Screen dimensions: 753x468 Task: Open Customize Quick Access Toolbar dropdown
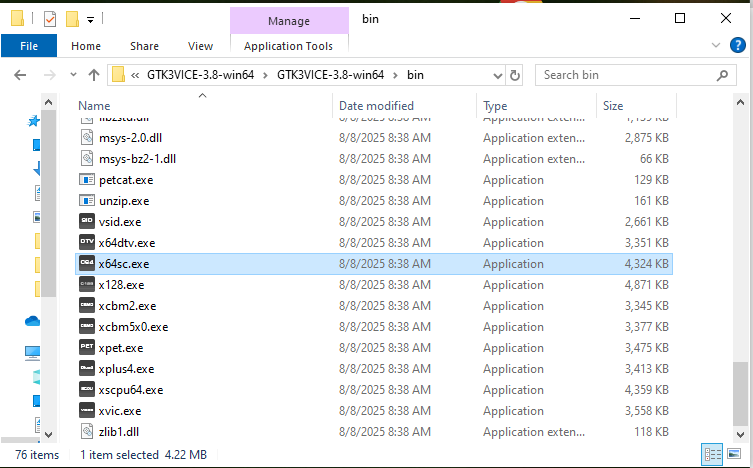click(90, 20)
